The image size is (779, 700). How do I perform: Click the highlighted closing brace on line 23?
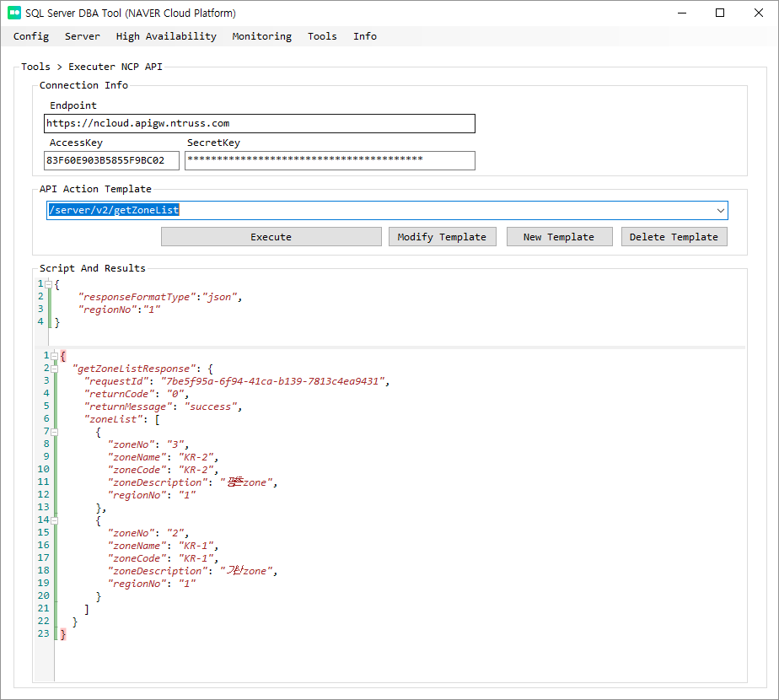click(63, 634)
